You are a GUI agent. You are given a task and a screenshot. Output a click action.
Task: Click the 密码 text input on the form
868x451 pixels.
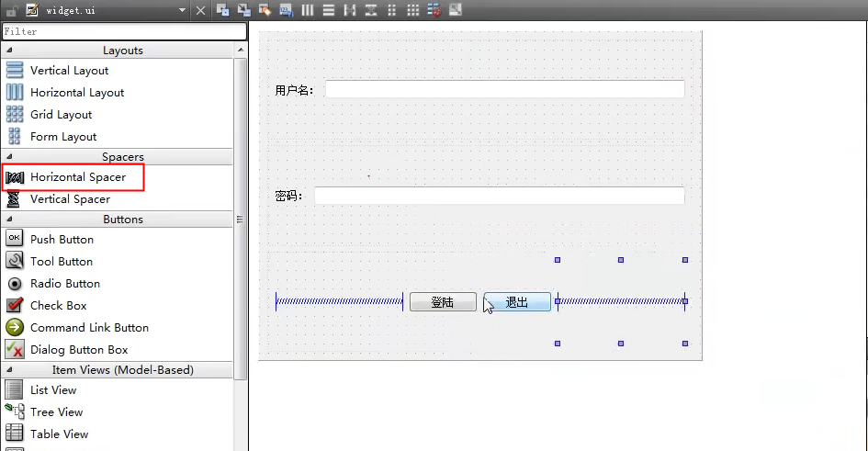coord(500,196)
